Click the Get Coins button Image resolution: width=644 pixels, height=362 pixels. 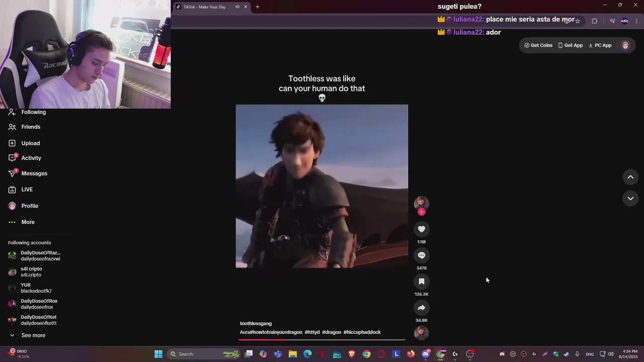[x=538, y=45]
